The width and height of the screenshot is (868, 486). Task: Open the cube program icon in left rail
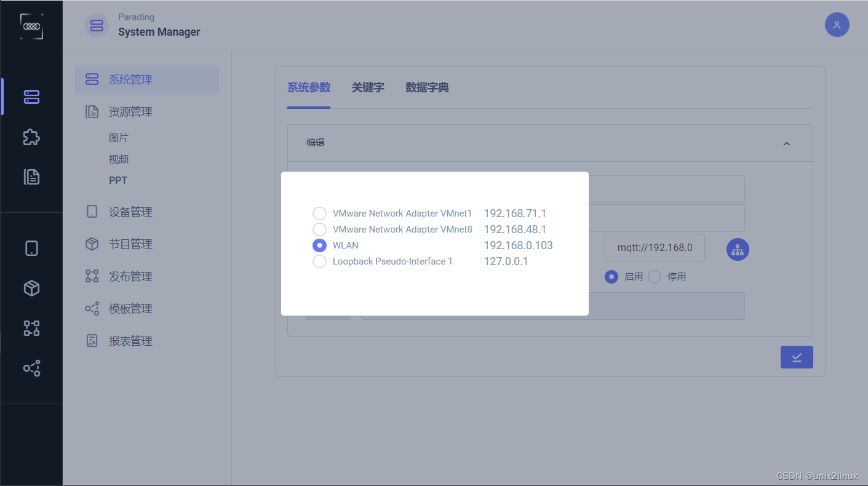pos(31,288)
